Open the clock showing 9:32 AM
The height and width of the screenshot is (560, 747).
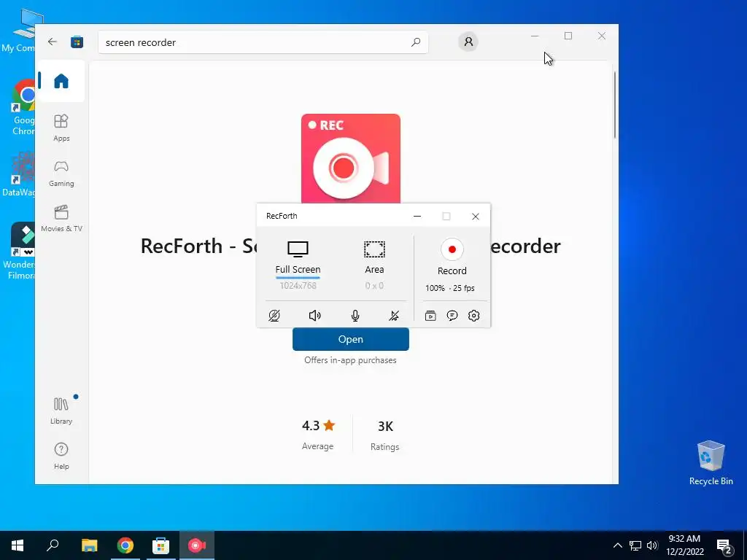684,545
